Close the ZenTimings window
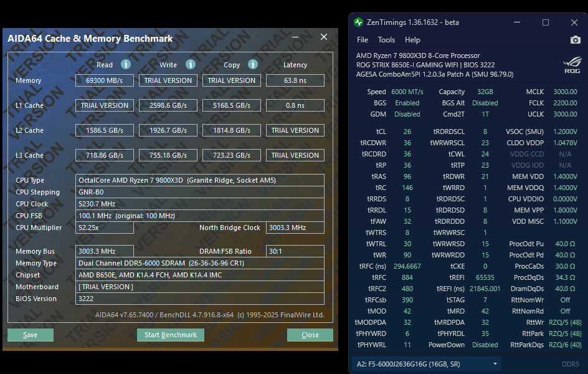Viewport: 588px width, 374px height. click(x=574, y=22)
